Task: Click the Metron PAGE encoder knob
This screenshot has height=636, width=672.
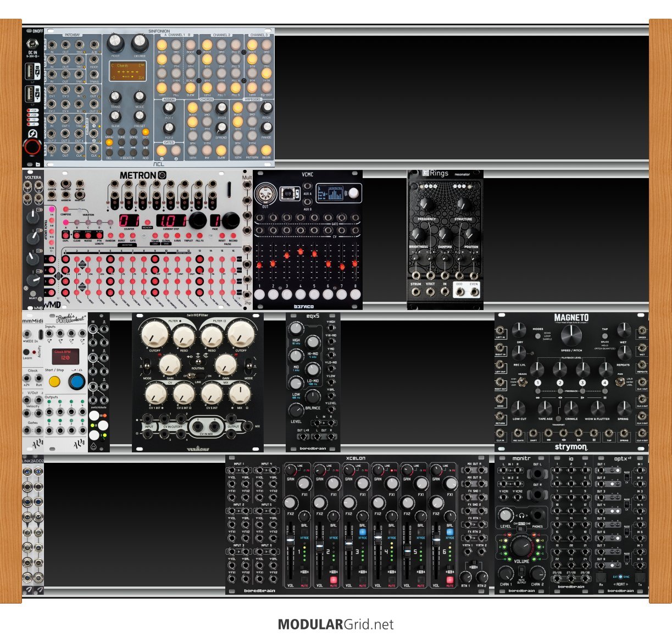Action: tap(231, 221)
